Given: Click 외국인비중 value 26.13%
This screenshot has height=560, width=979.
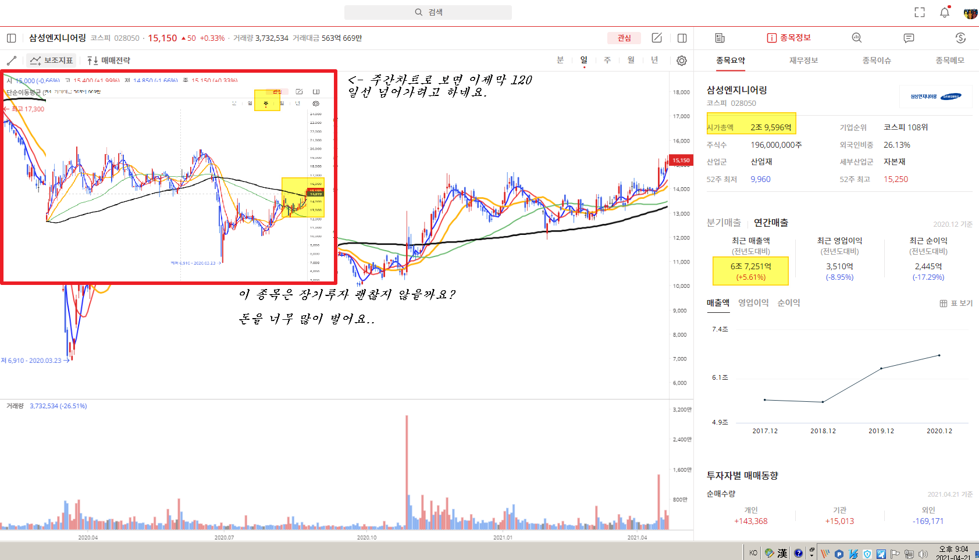Looking at the screenshot, I should [x=897, y=145].
